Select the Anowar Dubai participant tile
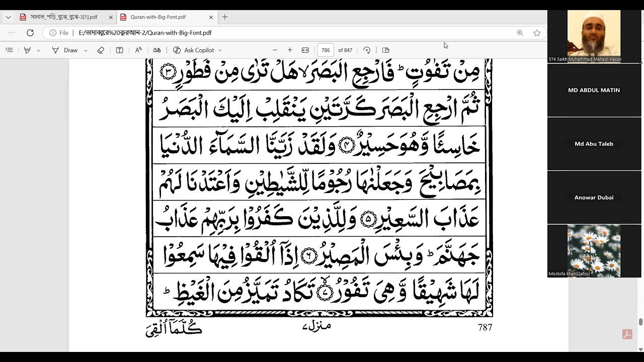644x362 pixels. 594,198
